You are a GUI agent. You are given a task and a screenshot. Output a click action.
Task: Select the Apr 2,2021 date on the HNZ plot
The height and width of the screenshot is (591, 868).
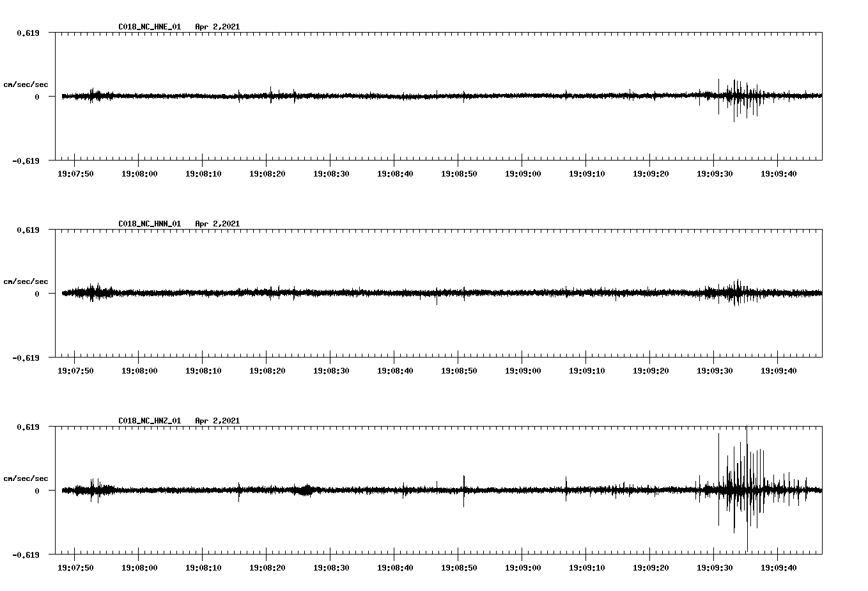tap(217, 420)
